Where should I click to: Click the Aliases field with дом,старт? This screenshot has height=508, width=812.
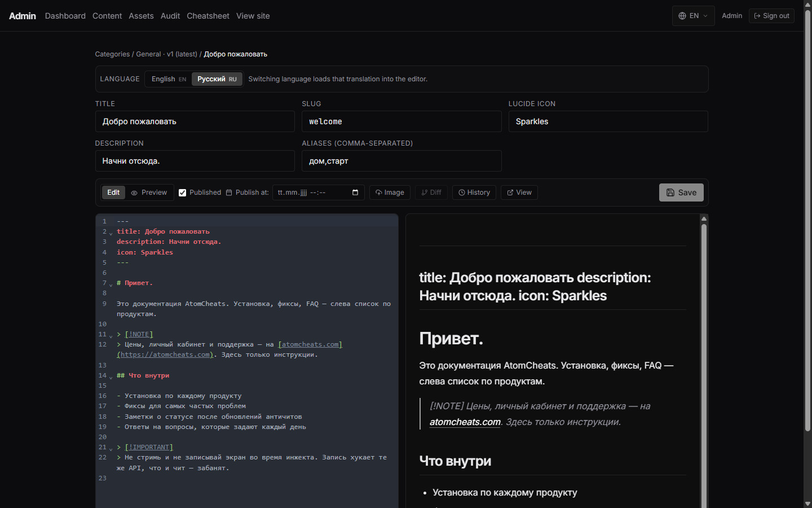tap(401, 161)
